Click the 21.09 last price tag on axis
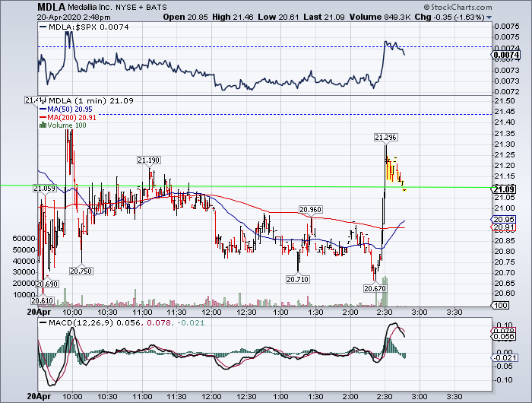The width and height of the screenshot is (532, 403). click(503, 189)
